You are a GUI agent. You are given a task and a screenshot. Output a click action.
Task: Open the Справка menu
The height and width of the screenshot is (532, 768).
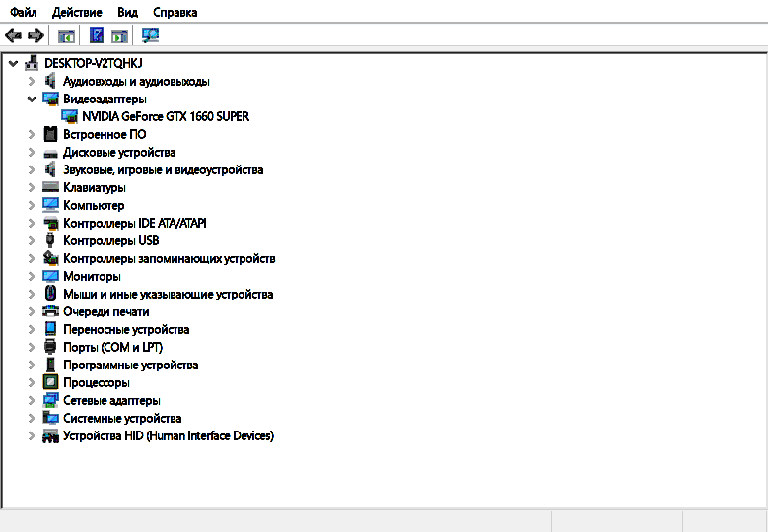point(175,12)
